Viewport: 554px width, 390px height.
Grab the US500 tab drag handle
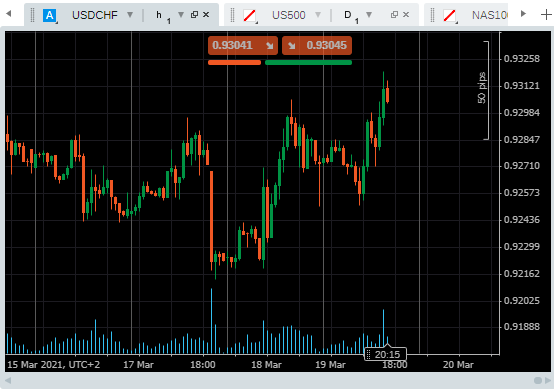point(233,15)
